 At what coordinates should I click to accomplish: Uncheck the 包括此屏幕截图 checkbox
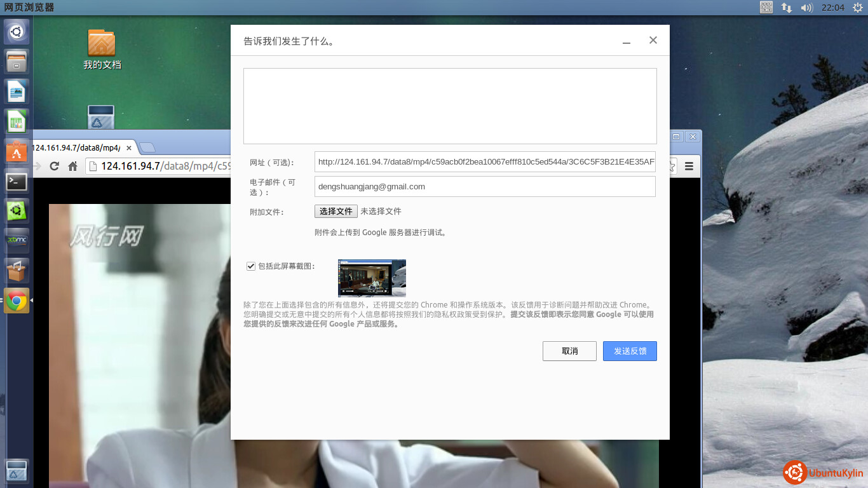coord(251,266)
